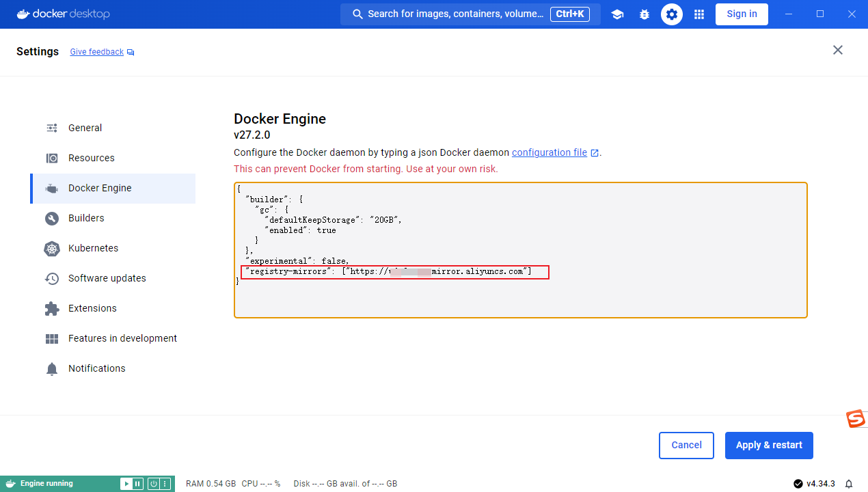The width and height of the screenshot is (868, 492).
Task: Open the General settings section
Action: pos(113,128)
